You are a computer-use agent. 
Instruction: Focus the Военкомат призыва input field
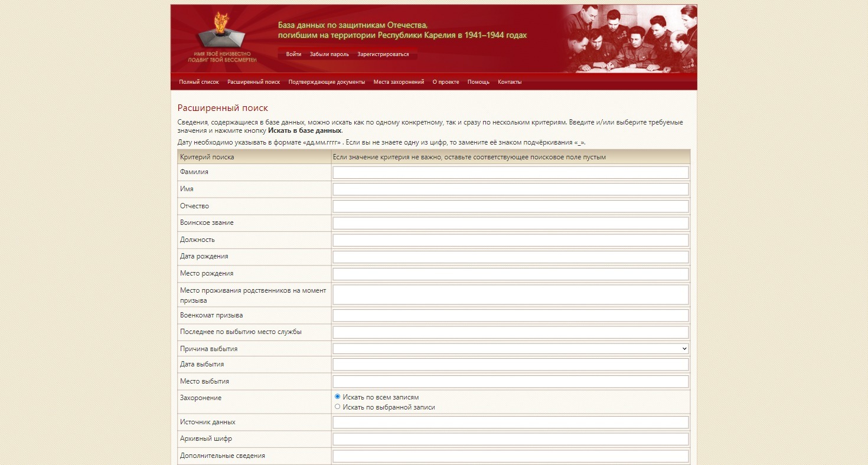(x=511, y=316)
